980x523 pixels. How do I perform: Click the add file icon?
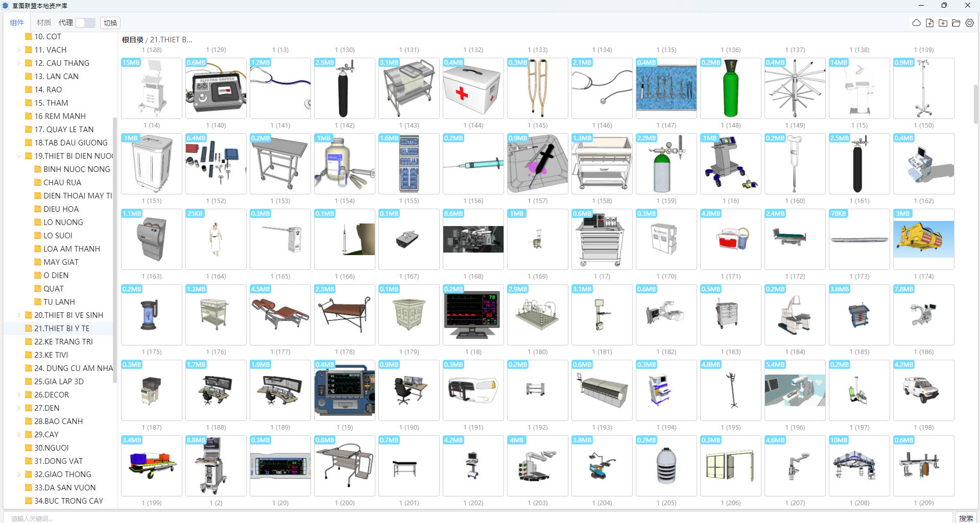pyautogui.click(x=929, y=23)
